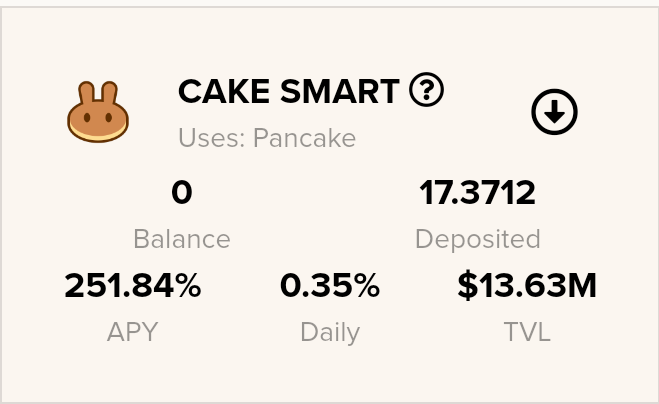Viewport: 659px width, 404px height.
Task: Click the PancakeSwap bunny logo
Action: [x=98, y=112]
